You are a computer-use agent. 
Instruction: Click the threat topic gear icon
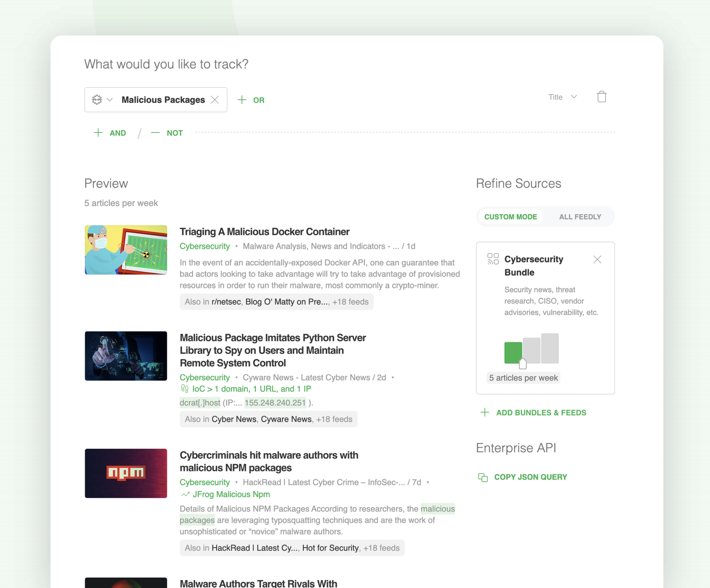[97, 100]
